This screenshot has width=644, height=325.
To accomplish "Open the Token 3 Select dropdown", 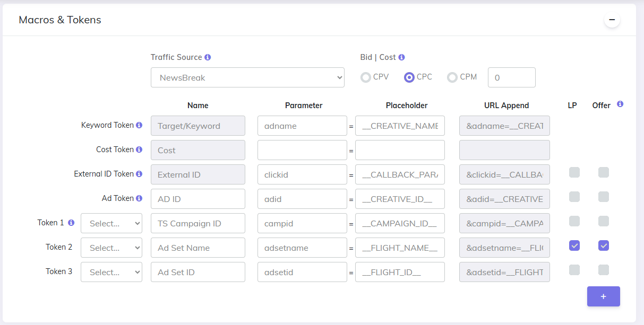I will tap(111, 272).
